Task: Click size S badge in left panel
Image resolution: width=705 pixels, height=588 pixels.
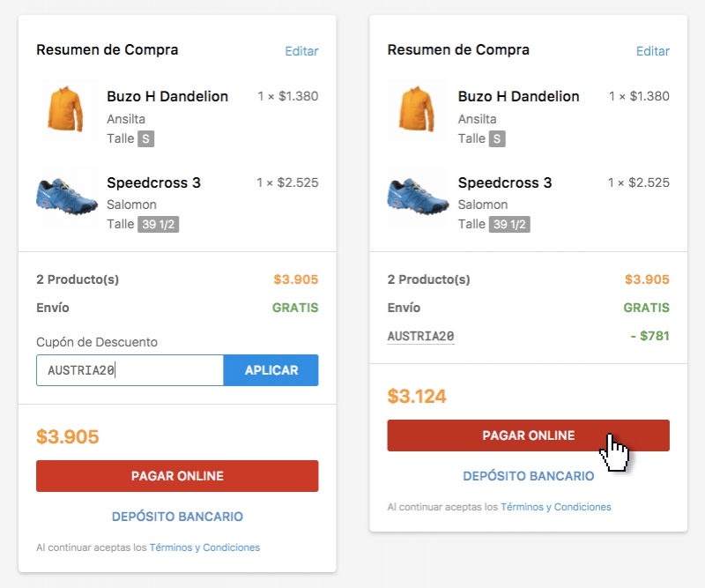Action: (145, 138)
